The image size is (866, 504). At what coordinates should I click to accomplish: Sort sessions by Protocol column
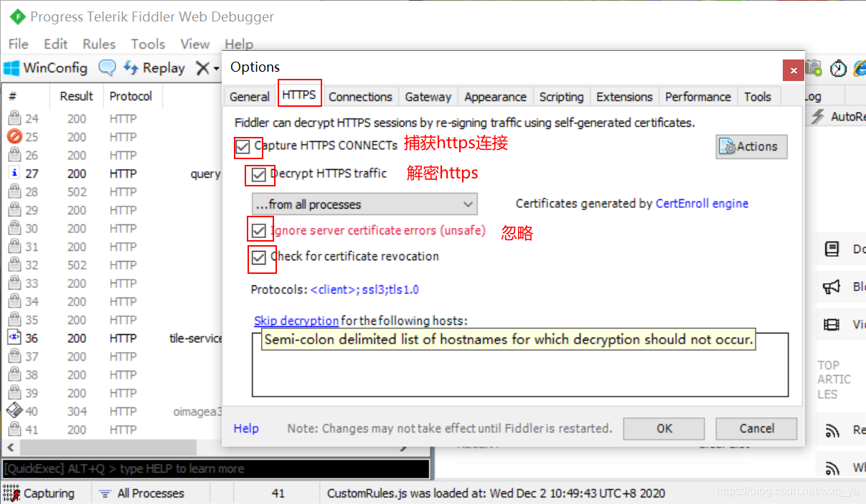(131, 96)
